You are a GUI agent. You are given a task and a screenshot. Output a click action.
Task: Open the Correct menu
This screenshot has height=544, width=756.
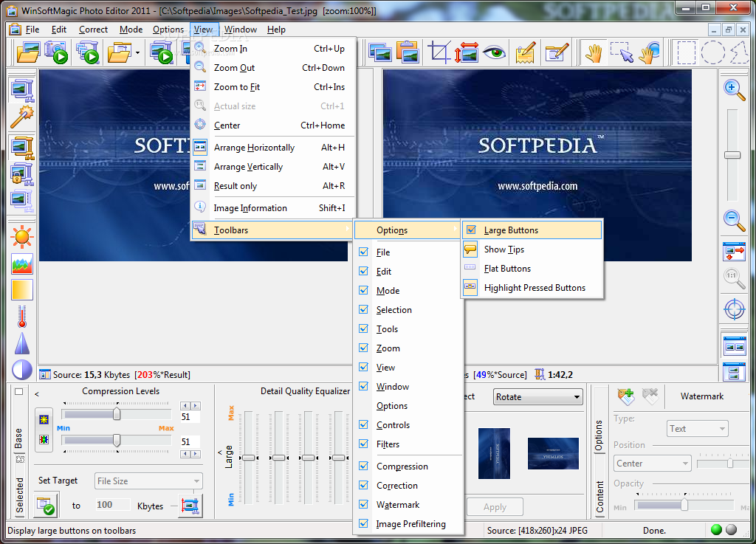pyautogui.click(x=93, y=30)
